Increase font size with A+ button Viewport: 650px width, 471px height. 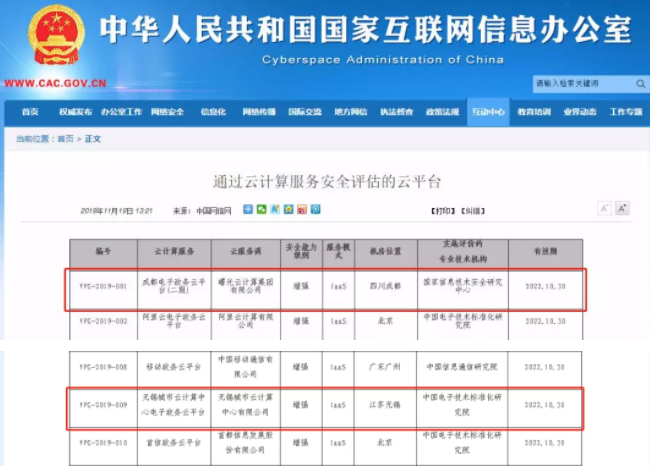coord(622,208)
